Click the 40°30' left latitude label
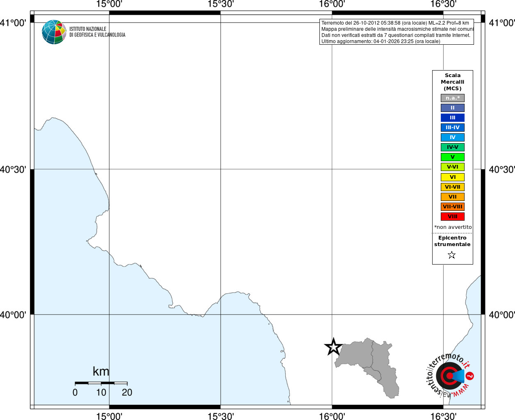Viewport: 515px width, 420px height. pos(13,169)
